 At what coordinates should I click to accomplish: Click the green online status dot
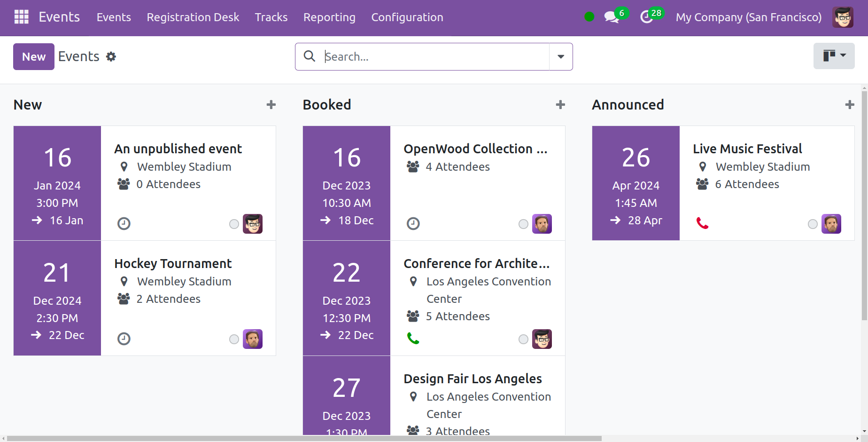[x=589, y=17]
